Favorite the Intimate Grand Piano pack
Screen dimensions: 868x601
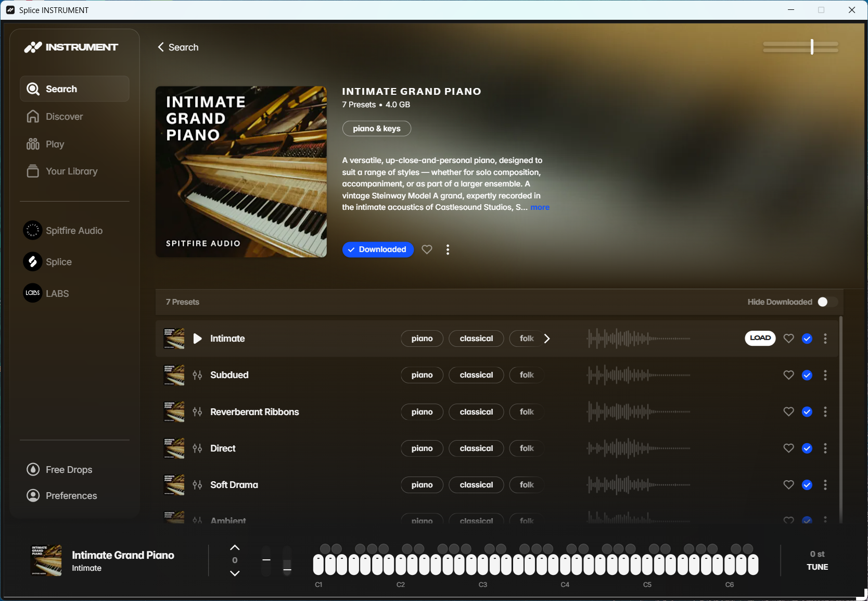click(427, 249)
